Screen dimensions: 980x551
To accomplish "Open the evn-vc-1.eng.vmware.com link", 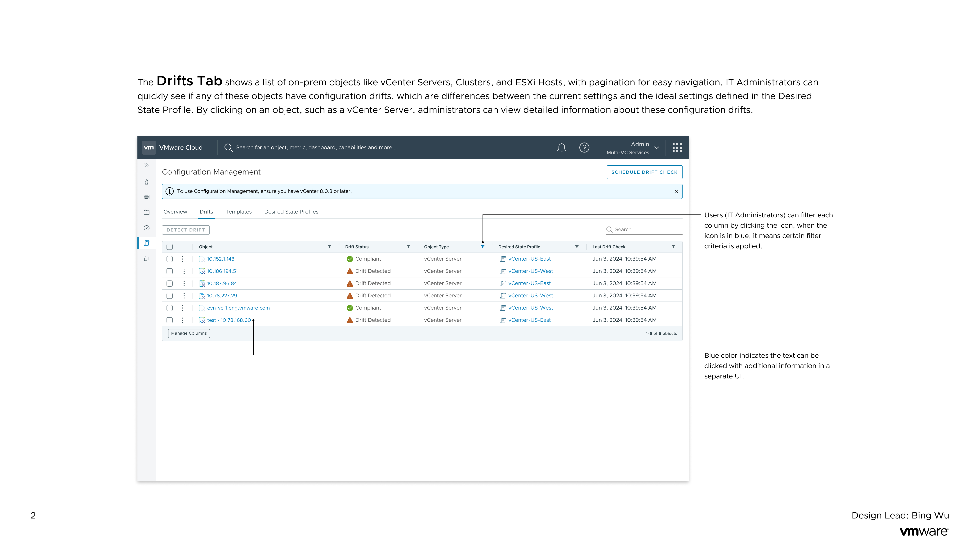I will 238,308.
